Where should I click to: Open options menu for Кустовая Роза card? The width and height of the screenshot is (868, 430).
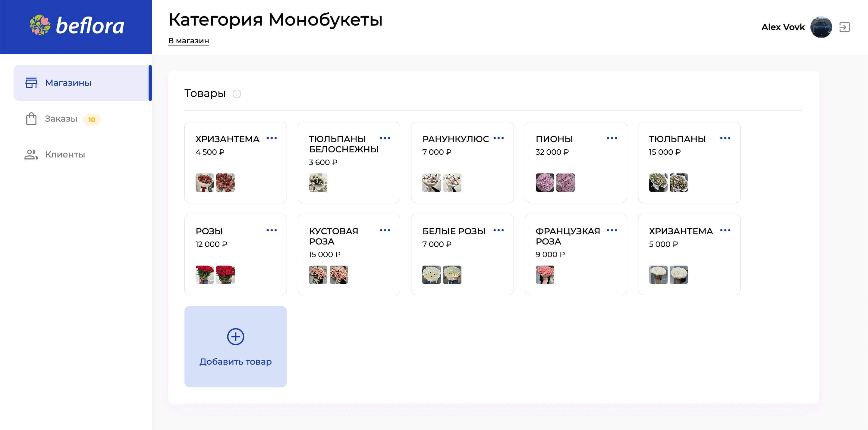pos(385,230)
